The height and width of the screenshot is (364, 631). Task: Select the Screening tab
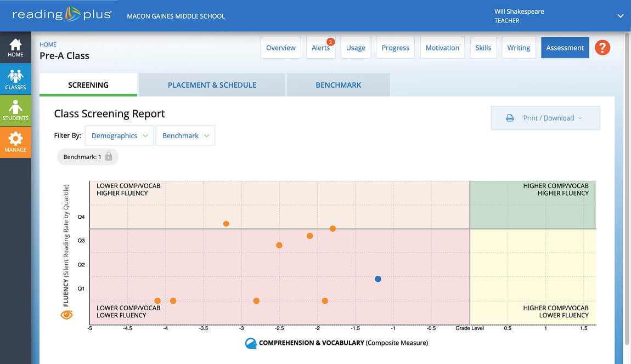coord(88,85)
